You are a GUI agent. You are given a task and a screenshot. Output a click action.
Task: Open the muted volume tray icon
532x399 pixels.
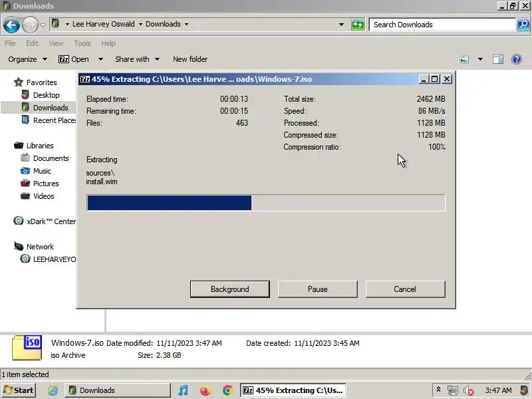pos(469,390)
